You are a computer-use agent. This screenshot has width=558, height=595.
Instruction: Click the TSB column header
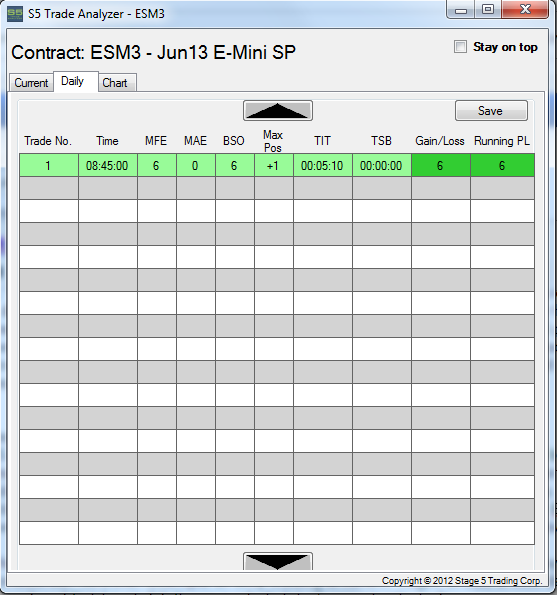[381, 141]
